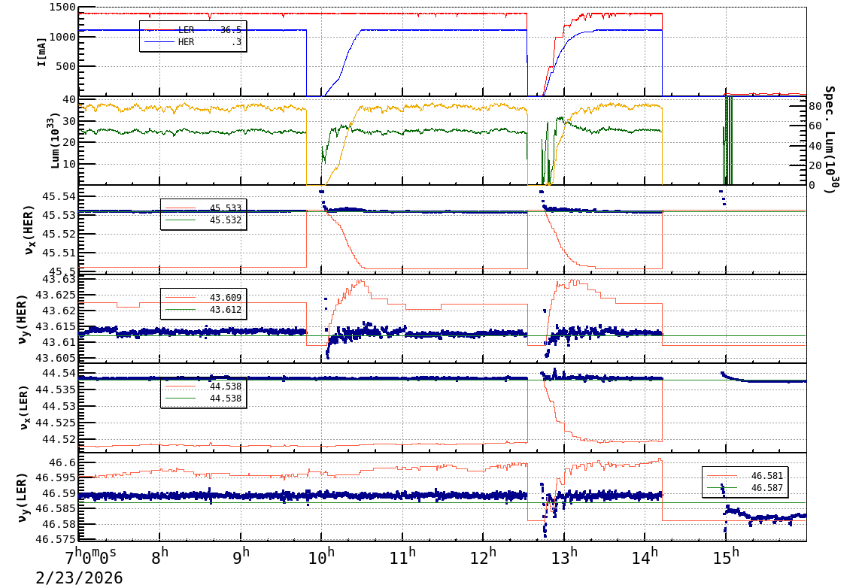Select the date 2/23/2026

pos(79,577)
